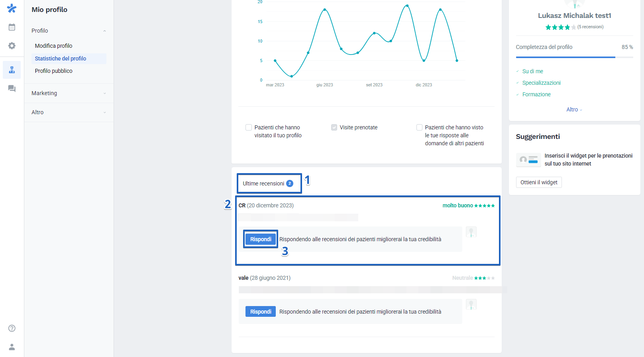Enable Pazienti che hanno visitato il tuo profilo
This screenshot has width=644, height=357.
(249, 127)
